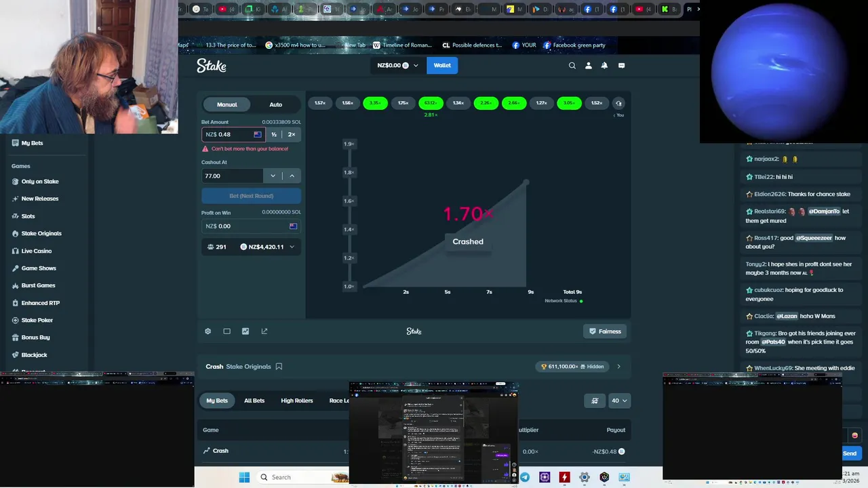This screenshot has height=488, width=868.
Task: Toggle the chat panel icon in header
Action: 621,66
